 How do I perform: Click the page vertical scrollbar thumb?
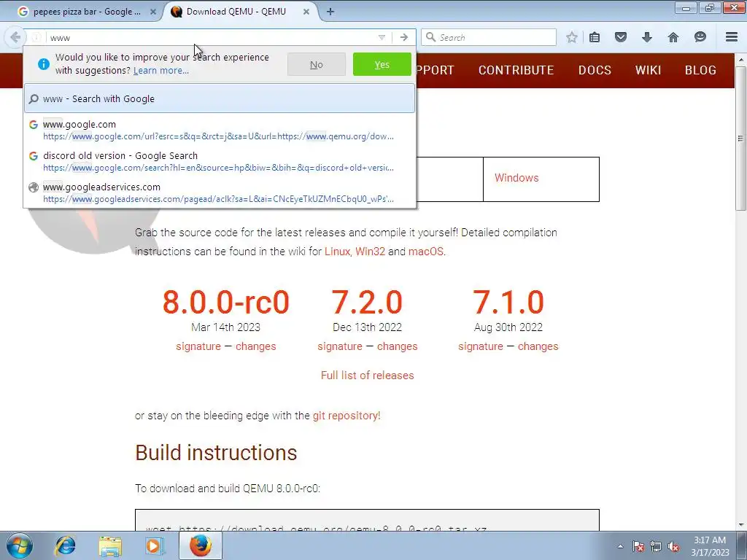click(x=740, y=138)
